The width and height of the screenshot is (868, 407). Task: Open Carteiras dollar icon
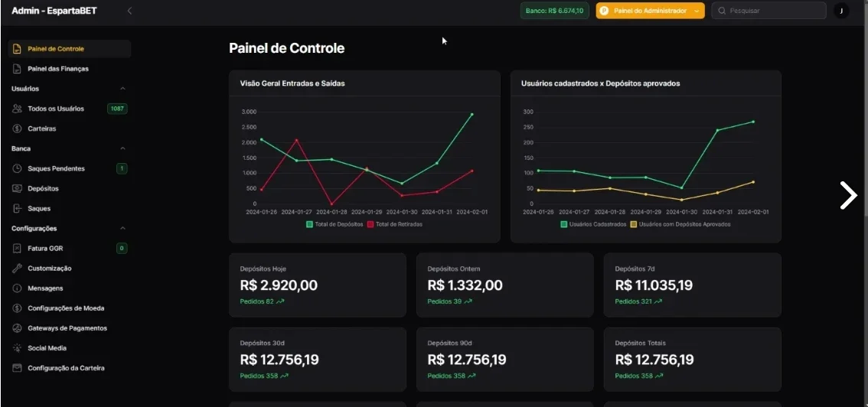[17, 129]
